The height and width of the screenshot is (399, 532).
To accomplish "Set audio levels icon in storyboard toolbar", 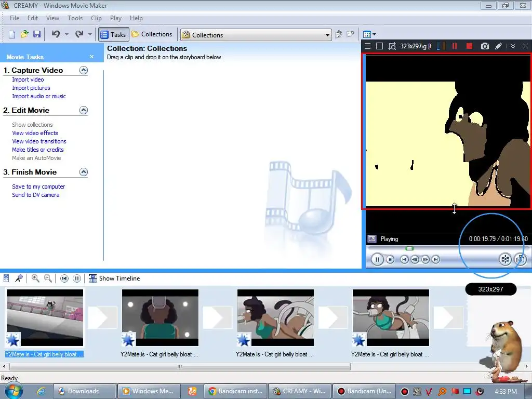I will [6, 278].
